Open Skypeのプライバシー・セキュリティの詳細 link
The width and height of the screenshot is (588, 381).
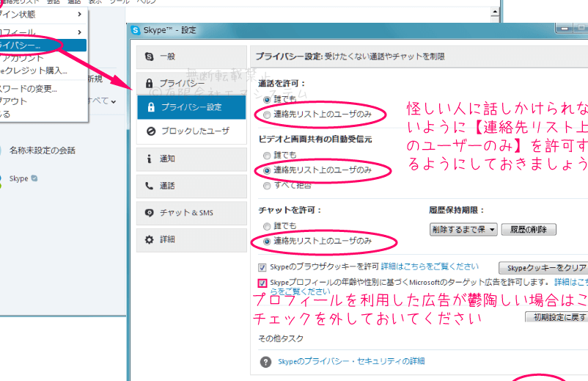click(x=351, y=361)
